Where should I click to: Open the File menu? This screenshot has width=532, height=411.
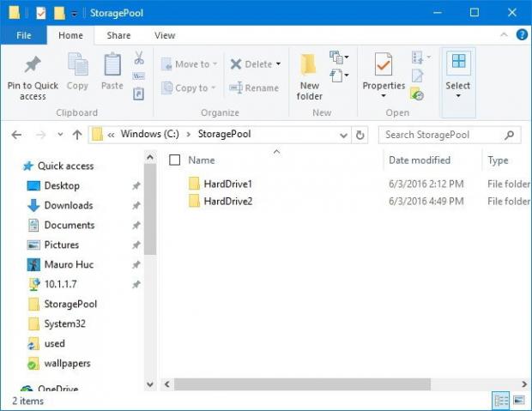(24, 35)
